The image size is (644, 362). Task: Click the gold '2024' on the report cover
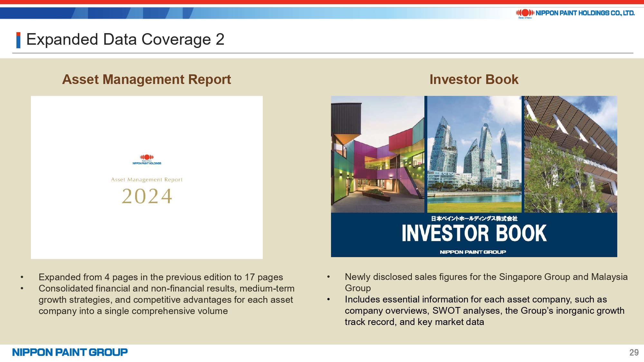[x=147, y=196]
